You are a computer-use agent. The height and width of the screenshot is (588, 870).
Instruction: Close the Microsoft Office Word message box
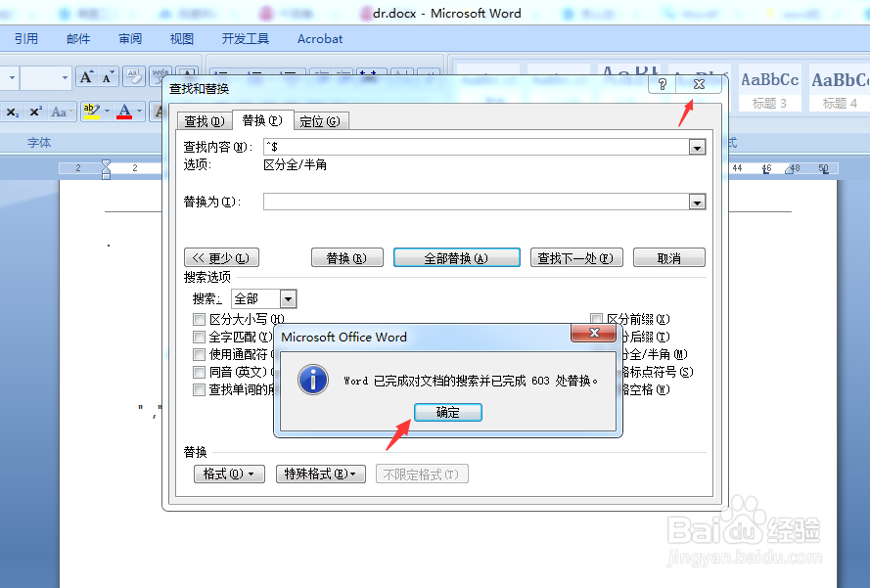point(594,333)
